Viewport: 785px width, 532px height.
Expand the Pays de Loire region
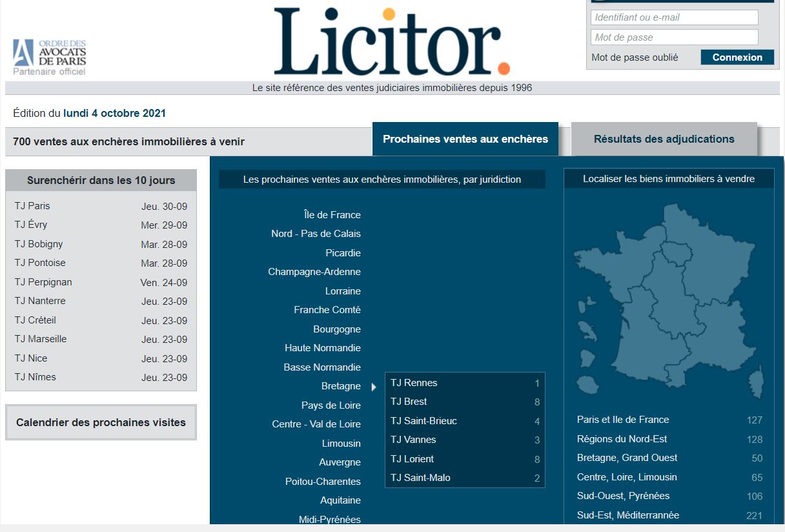(331, 405)
